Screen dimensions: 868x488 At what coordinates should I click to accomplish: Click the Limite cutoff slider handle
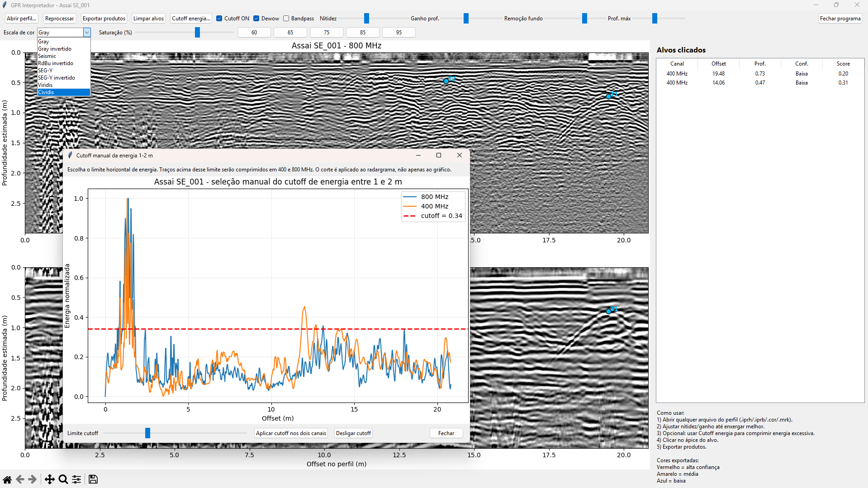point(147,433)
